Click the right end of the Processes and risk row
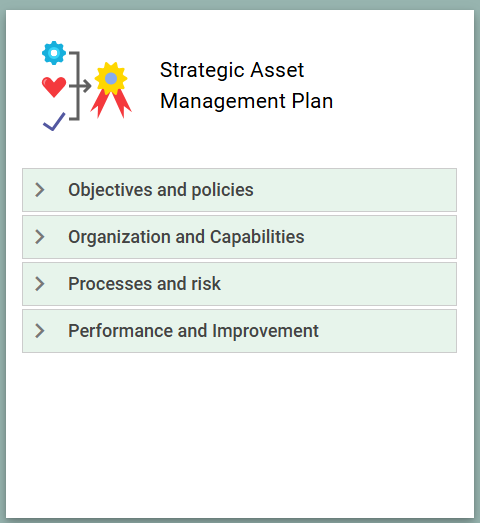Screen dimensions: 480x523 click(x=434, y=284)
